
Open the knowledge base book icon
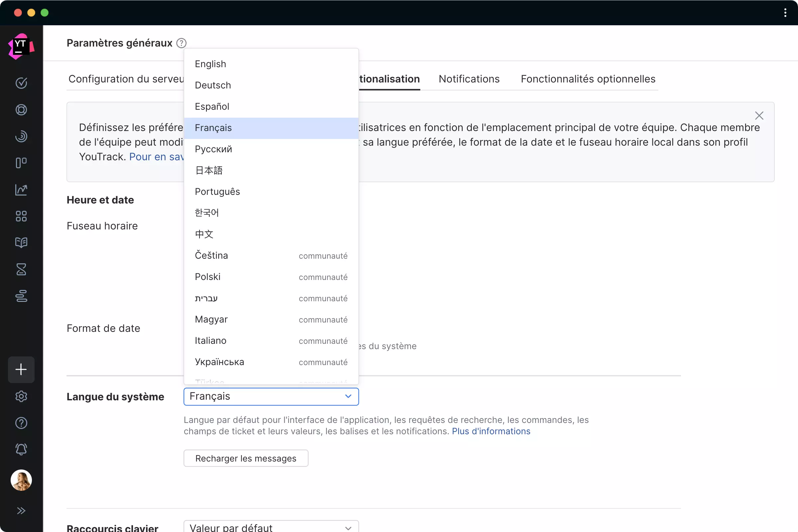point(21,243)
